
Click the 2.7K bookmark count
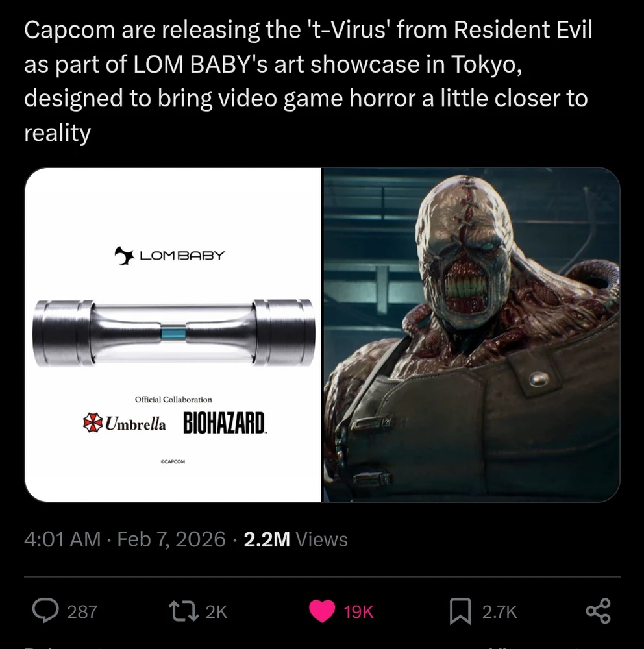click(499, 612)
